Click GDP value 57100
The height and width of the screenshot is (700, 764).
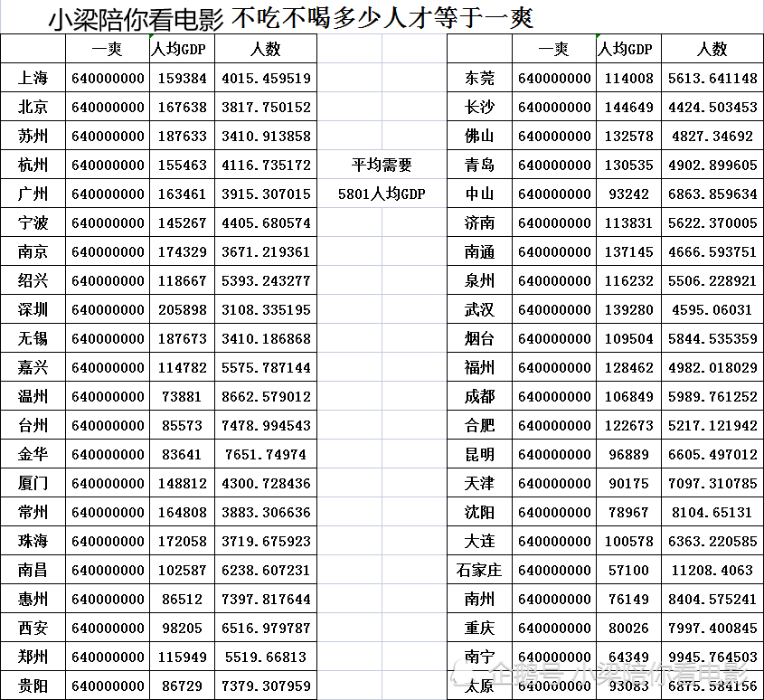coord(628,570)
